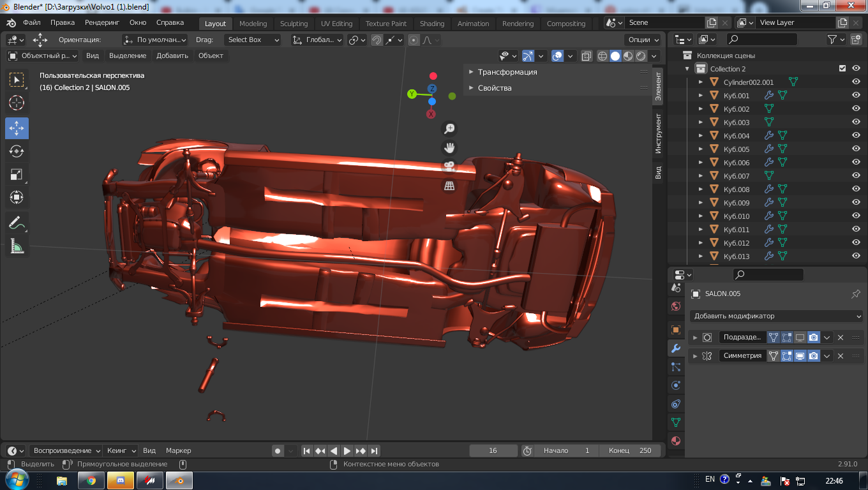Toggle snapping magnet in header

(x=377, y=40)
